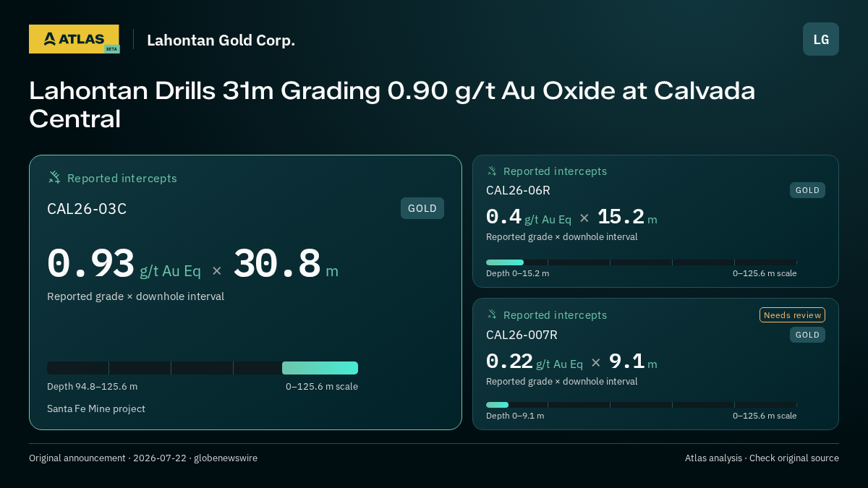Screen dimensions: 868x488
Task: Click the 15.2 m interval value
Action: tap(621, 217)
